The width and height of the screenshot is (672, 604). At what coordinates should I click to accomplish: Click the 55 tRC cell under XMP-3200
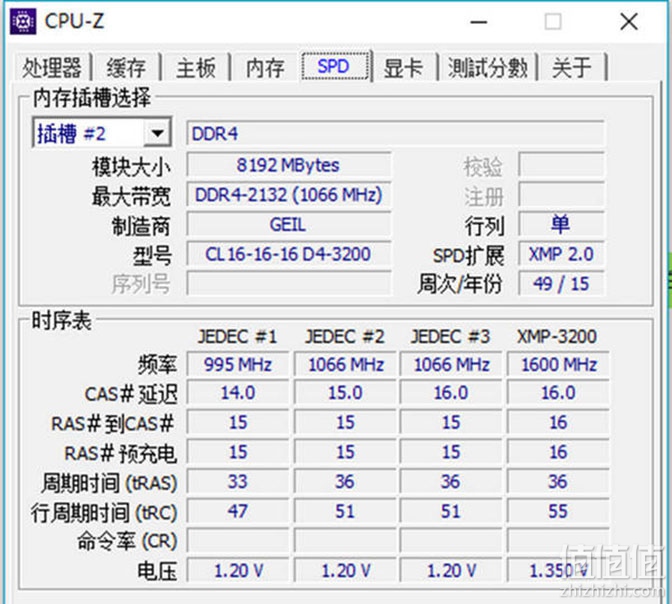(558, 511)
